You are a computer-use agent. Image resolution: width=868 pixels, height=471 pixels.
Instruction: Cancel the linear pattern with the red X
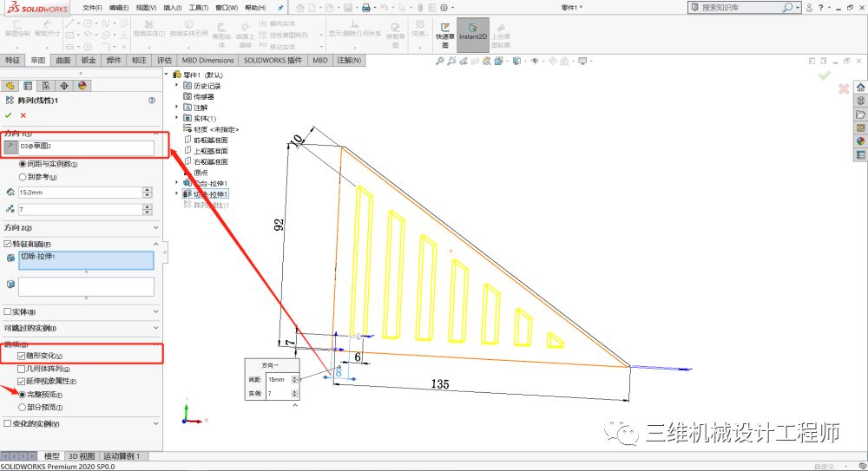(23, 115)
